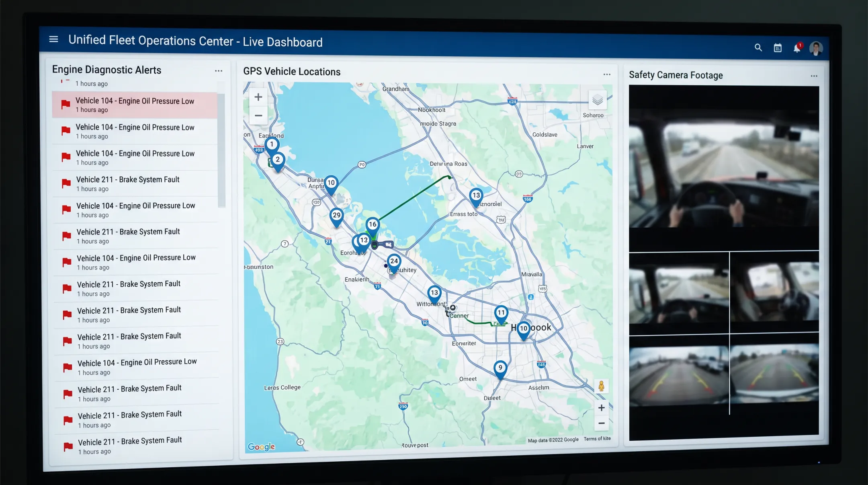Zoom in with bottom-right map plus
This screenshot has height=485, width=868.
[x=602, y=408]
